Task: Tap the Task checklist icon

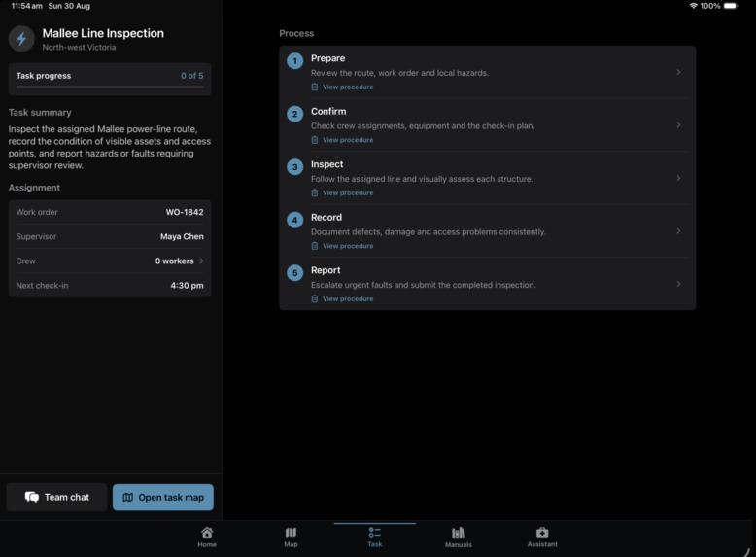Action: [375, 533]
